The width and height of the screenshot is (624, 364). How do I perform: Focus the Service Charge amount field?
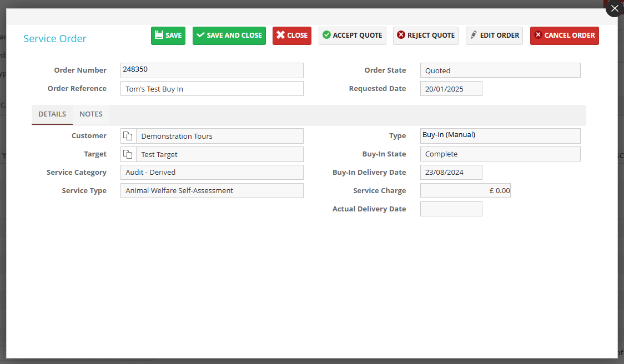coord(465,191)
